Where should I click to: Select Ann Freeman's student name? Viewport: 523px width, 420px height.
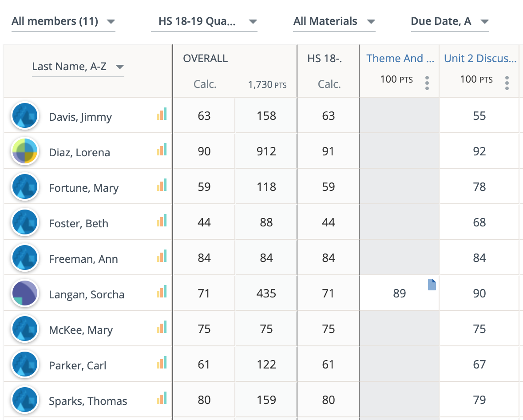click(83, 259)
